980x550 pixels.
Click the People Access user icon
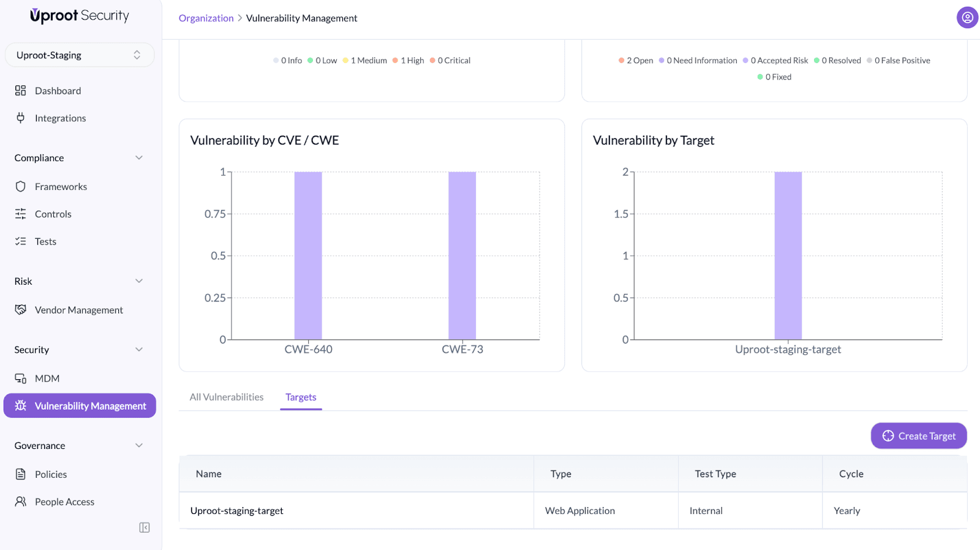click(x=20, y=502)
